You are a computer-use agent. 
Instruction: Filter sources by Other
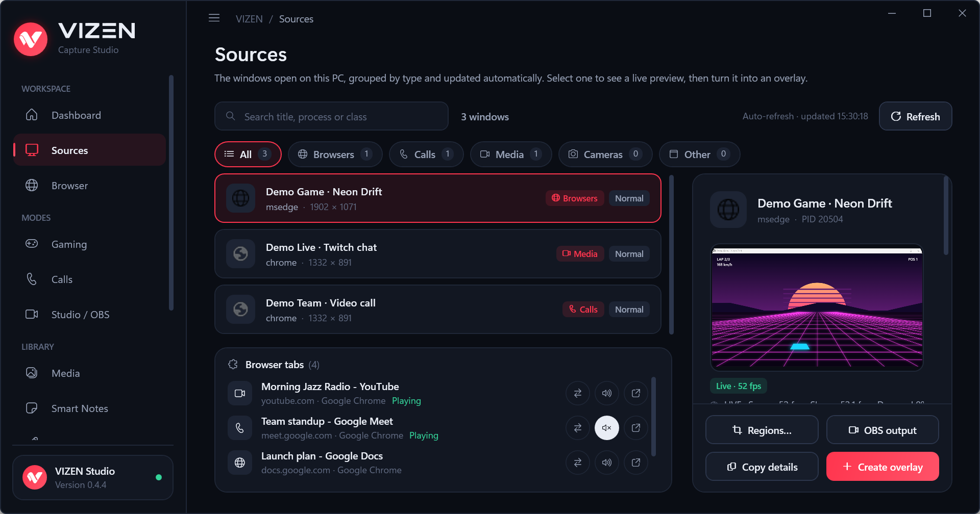click(x=699, y=154)
